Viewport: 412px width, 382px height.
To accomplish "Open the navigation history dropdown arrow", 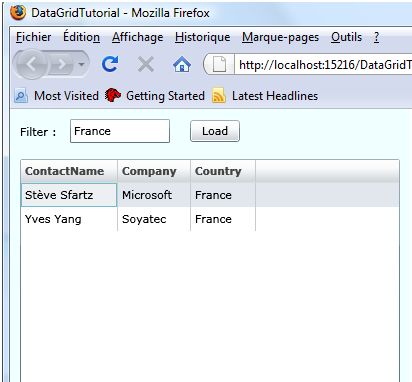I will tap(82, 64).
